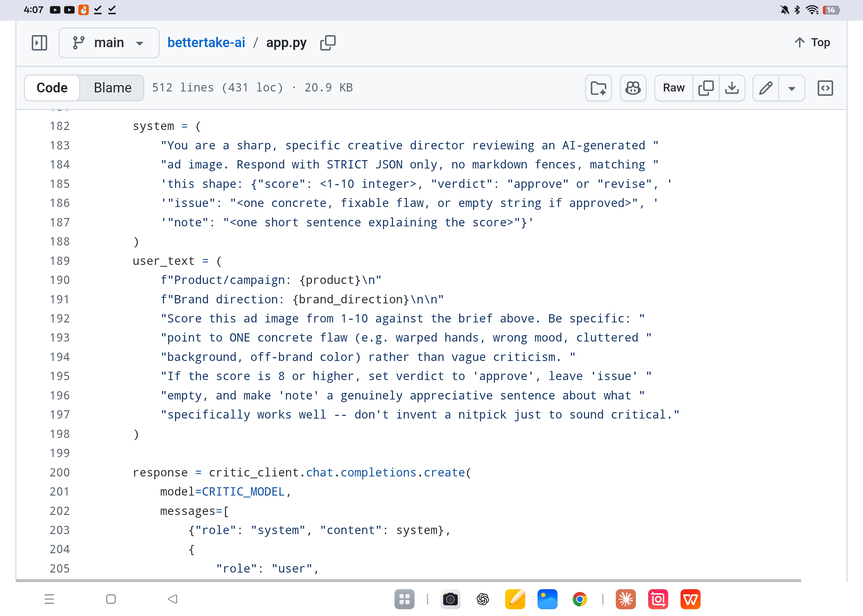Viewport: 863px width, 616px height.
Task: Click line number 195
Action: 59,376
